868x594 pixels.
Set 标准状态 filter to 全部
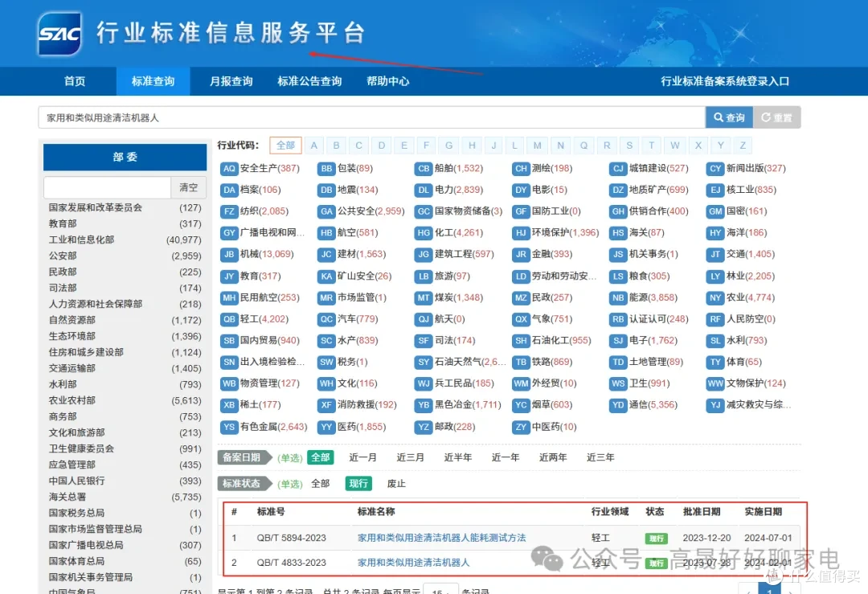[320, 483]
